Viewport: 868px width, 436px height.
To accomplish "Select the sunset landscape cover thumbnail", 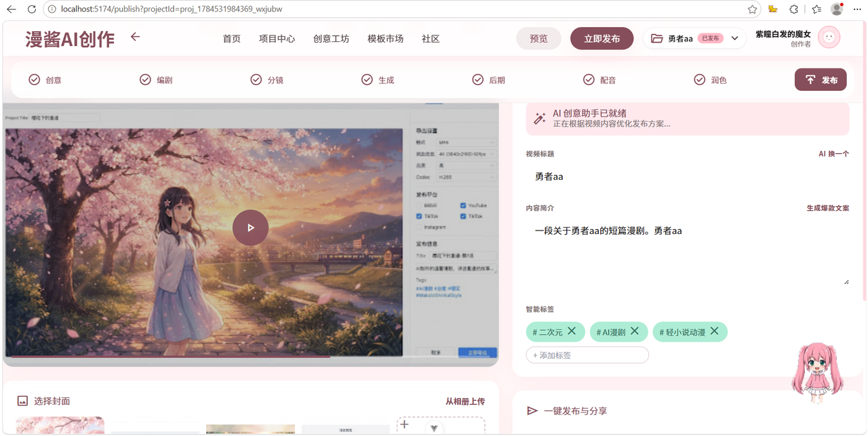I will tap(250, 429).
